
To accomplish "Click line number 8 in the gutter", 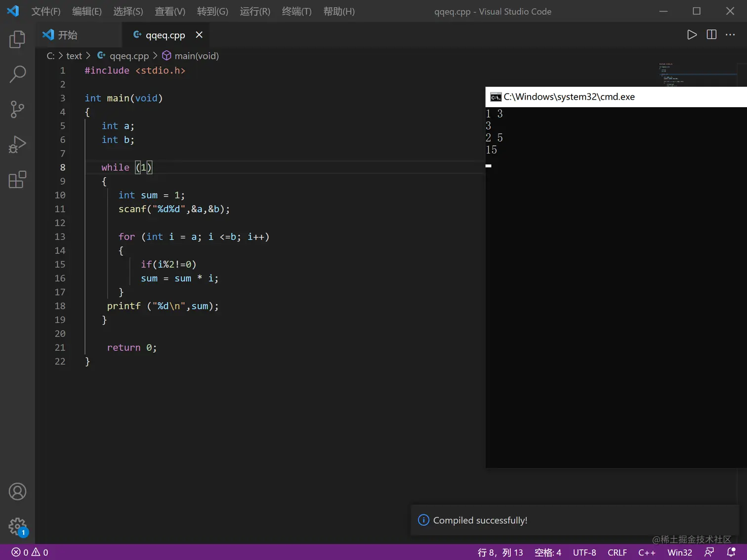I will 63,167.
